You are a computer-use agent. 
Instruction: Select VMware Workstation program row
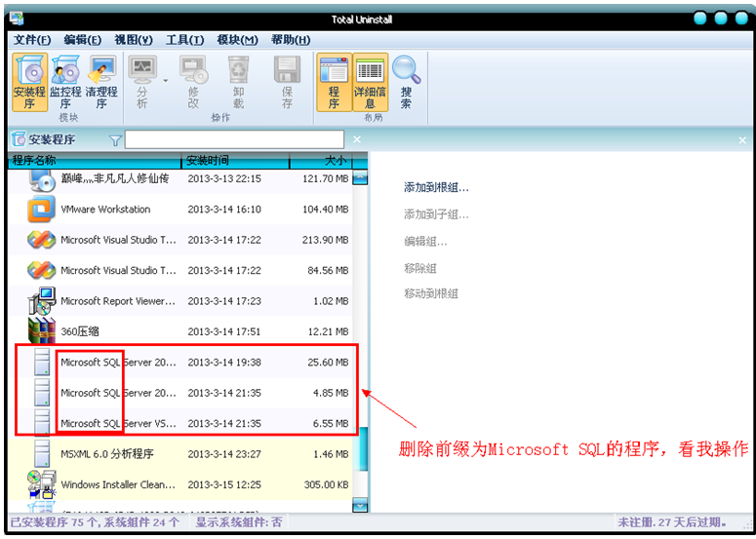pyautogui.click(x=180, y=210)
